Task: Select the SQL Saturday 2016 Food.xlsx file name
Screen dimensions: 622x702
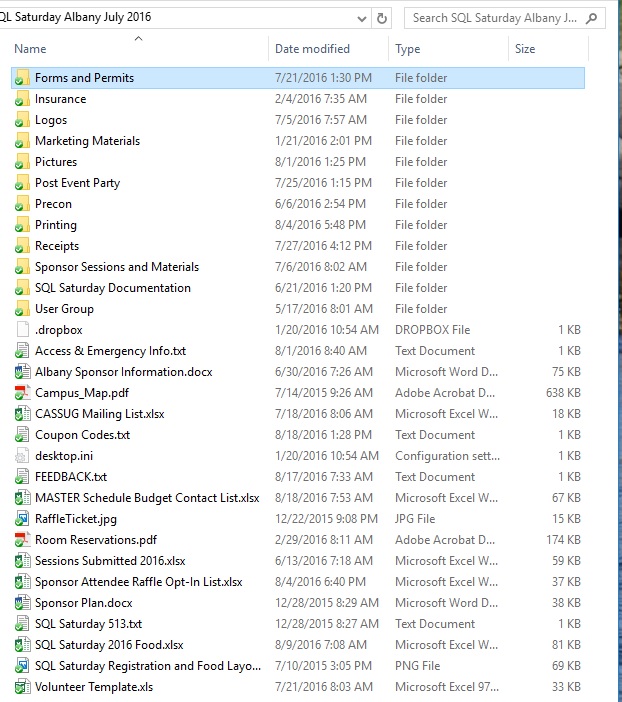Action: click(x=109, y=645)
